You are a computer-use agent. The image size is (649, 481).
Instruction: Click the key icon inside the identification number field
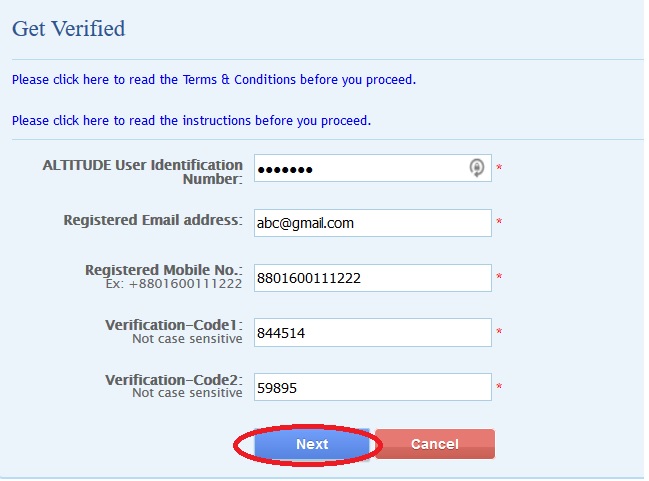coord(478,168)
